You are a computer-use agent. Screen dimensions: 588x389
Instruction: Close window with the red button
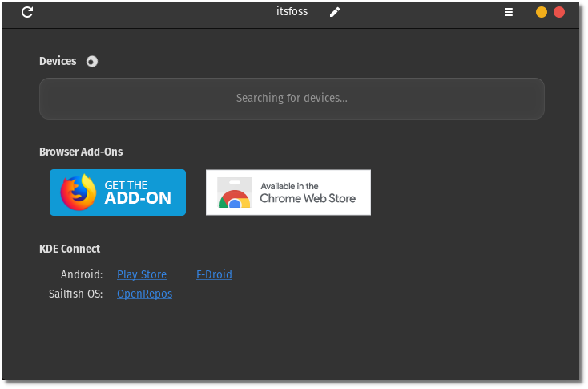tap(559, 12)
